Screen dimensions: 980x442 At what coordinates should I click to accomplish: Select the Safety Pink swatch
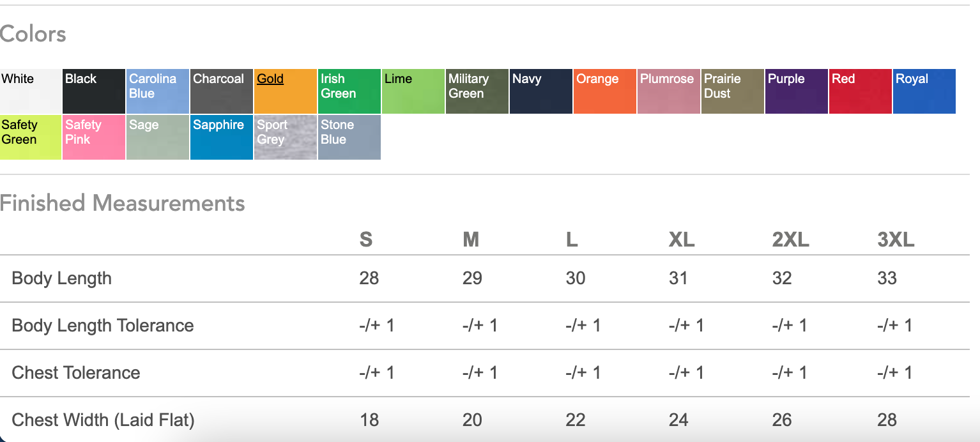coord(94,137)
